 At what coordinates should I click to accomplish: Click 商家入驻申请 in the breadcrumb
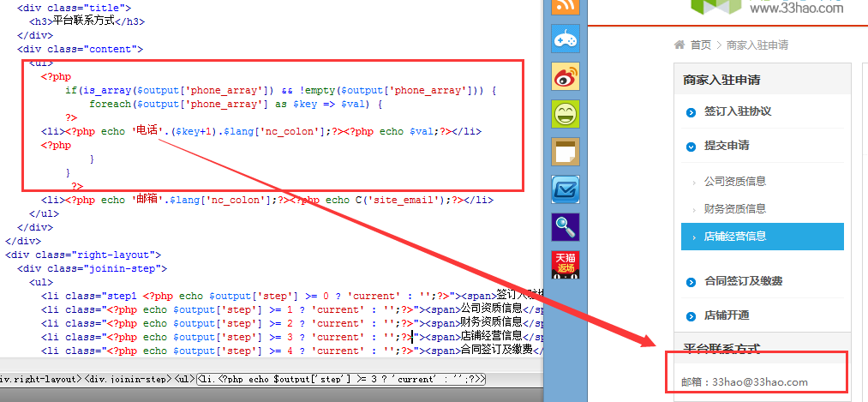click(757, 45)
